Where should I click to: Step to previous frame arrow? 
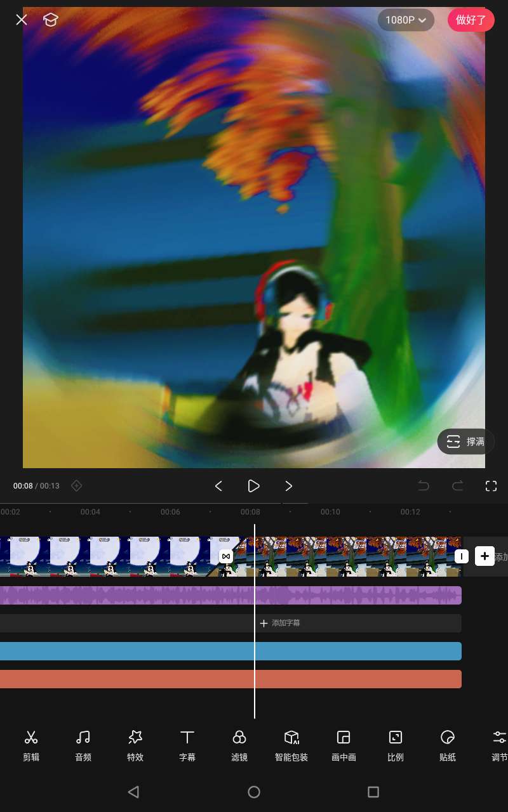tap(218, 486)
